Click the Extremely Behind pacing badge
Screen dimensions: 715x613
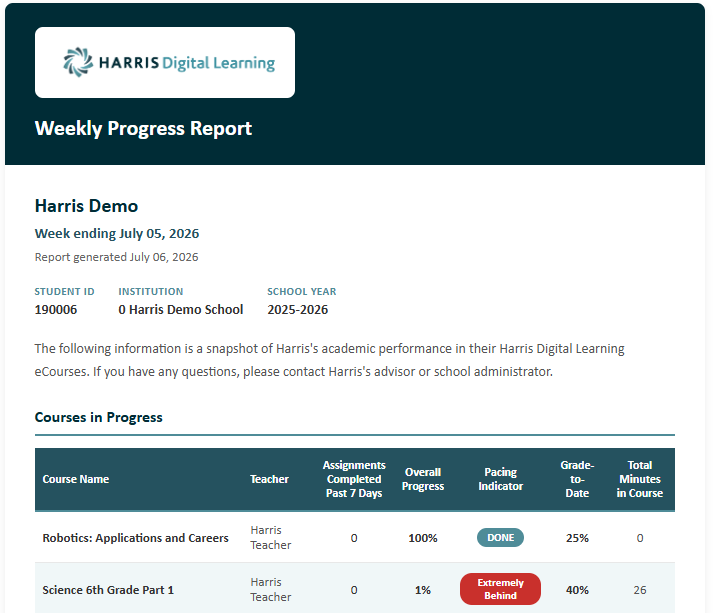click(500, 589)
